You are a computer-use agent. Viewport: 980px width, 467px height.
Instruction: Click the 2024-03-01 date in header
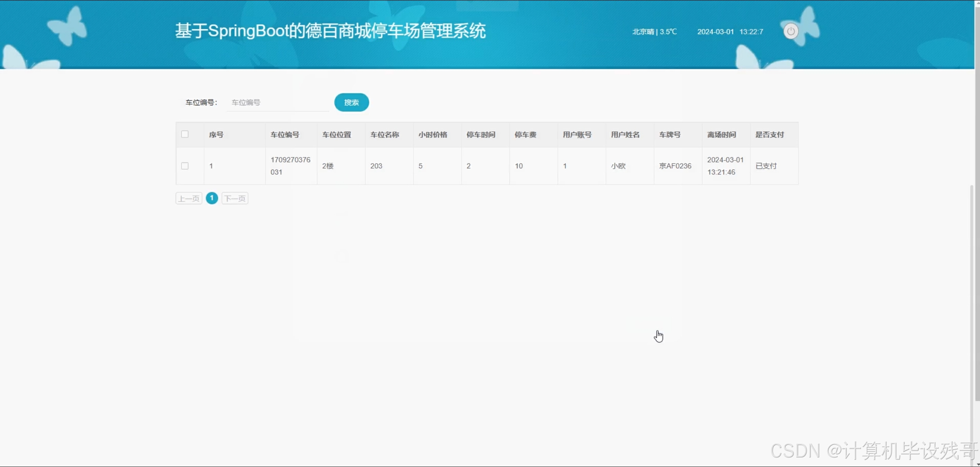click(x=715, y=32)
